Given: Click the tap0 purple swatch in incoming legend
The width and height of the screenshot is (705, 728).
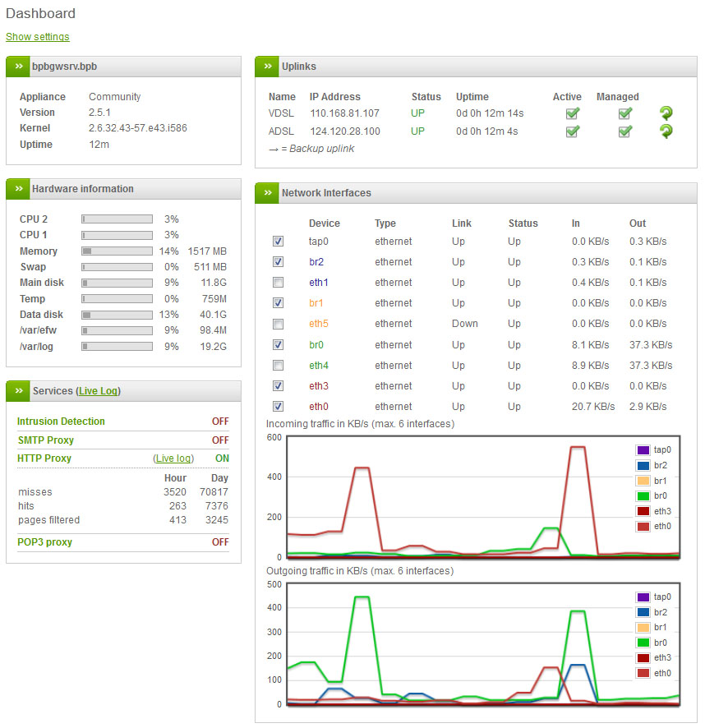Looking at the screenshot, I should (643, 450).
